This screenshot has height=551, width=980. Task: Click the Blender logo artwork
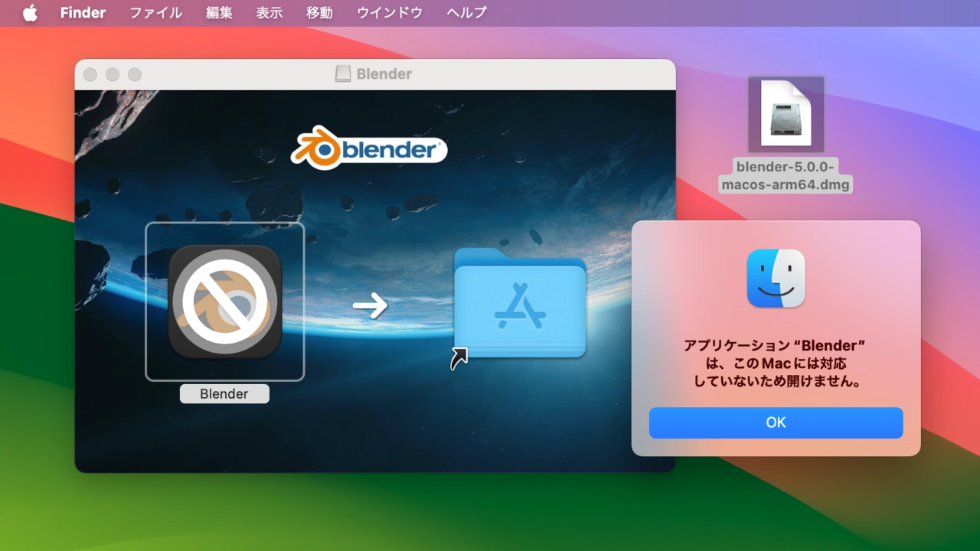(368, 148)
